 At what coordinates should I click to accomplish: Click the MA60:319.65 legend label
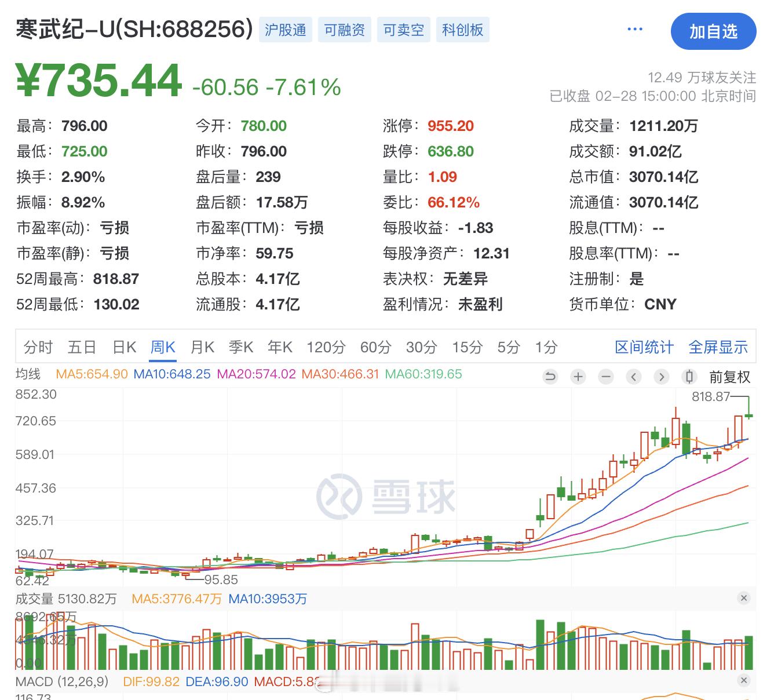[x=423, y=374]
